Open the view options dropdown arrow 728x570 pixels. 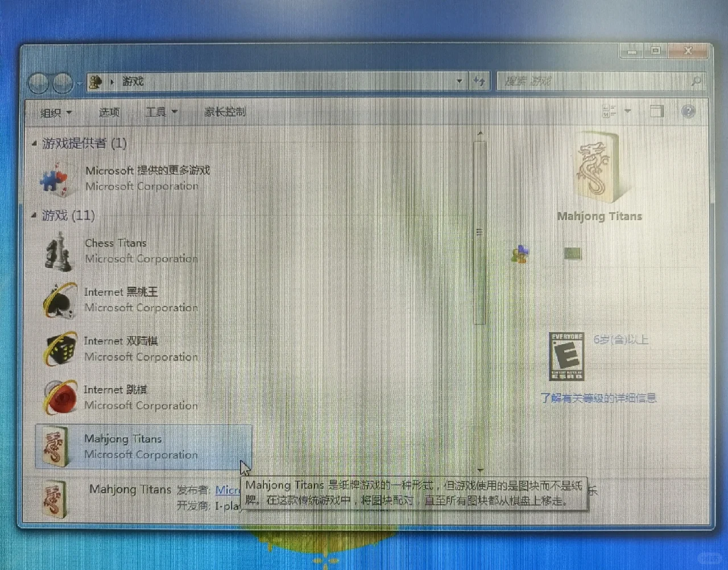point(627,111)
